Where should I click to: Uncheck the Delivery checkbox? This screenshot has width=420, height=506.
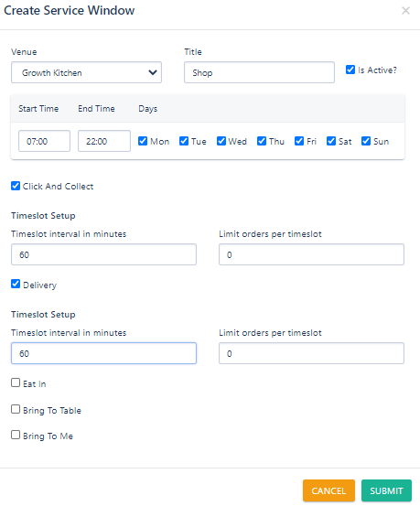pyautogui.click(x=16, y=284)
